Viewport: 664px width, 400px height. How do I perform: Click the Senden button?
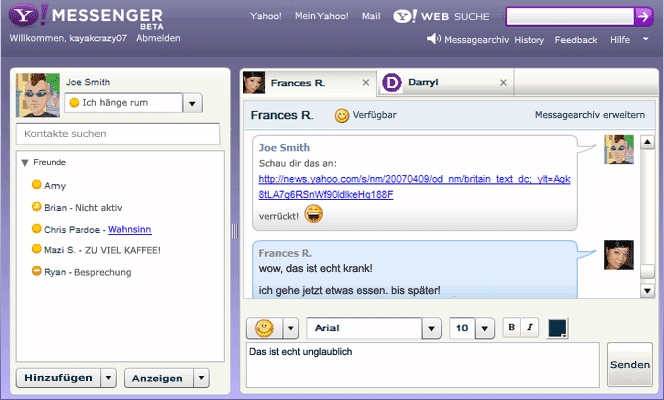tap(630, 364)
